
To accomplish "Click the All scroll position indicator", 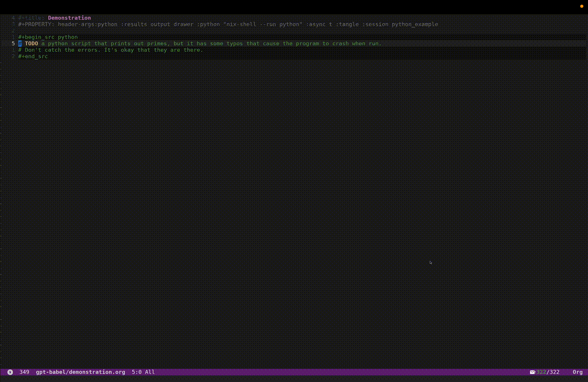I will [x=149, y=372].
